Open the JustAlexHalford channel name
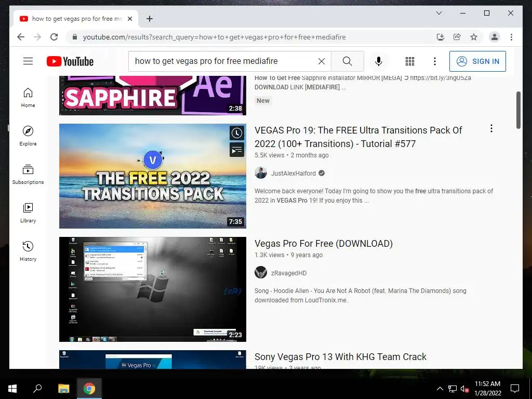Screen dimensions: 532x399 click(x=294, y=174)
